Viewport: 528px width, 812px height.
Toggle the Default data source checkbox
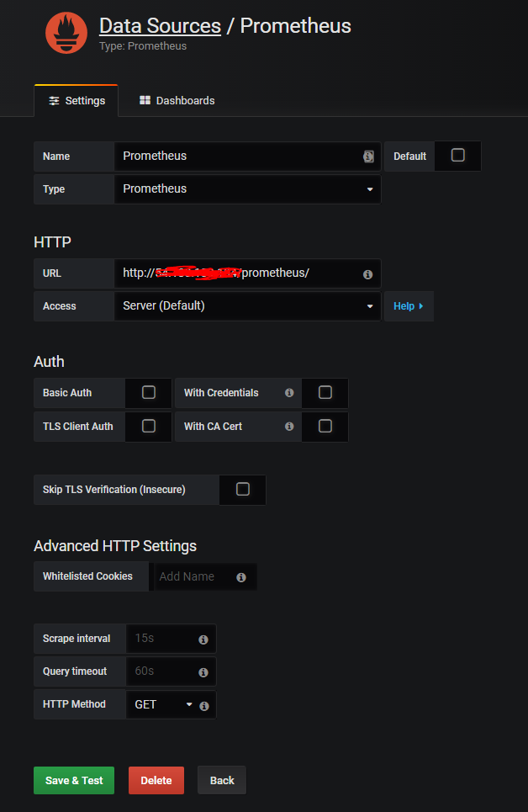tap(458, 156)
